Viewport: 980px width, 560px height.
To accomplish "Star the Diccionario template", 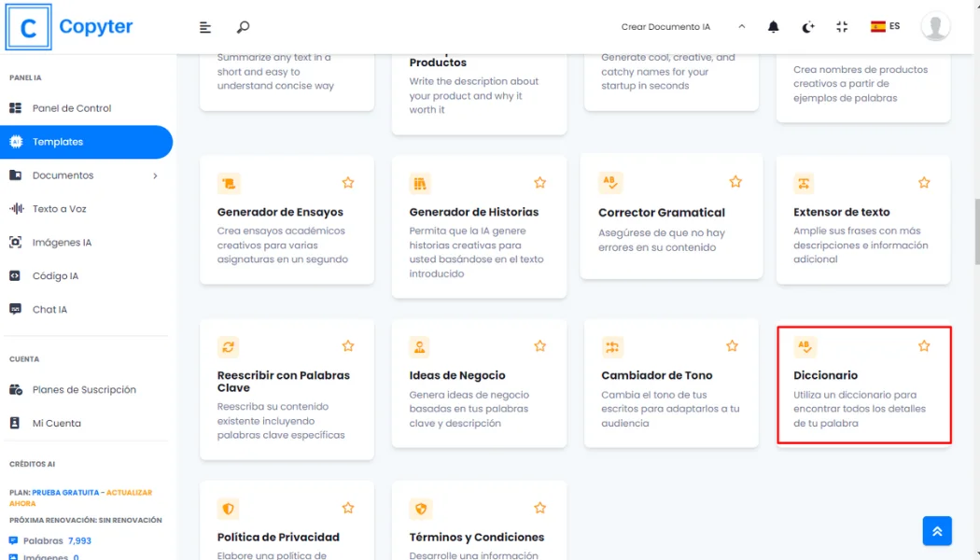I will (x=924, y=346).
